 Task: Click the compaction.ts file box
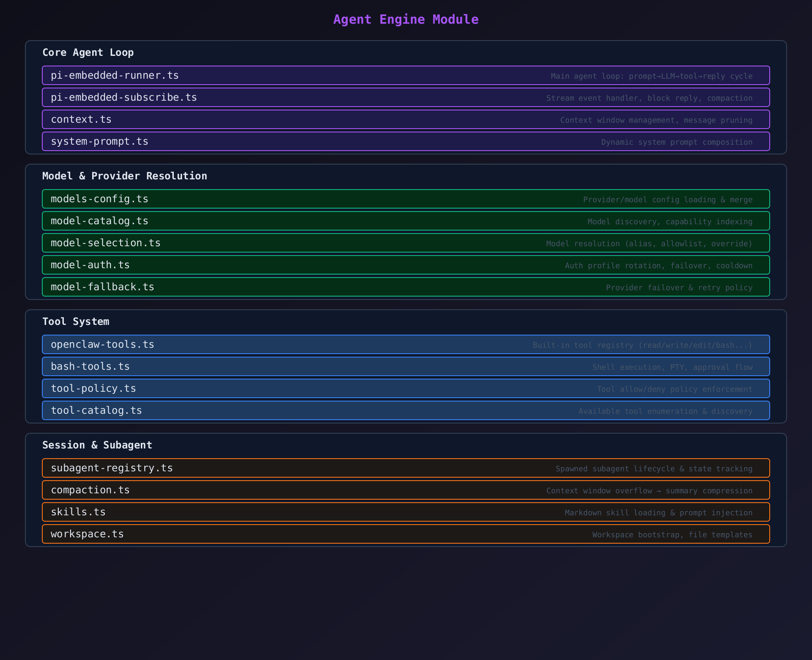[406, 490]
